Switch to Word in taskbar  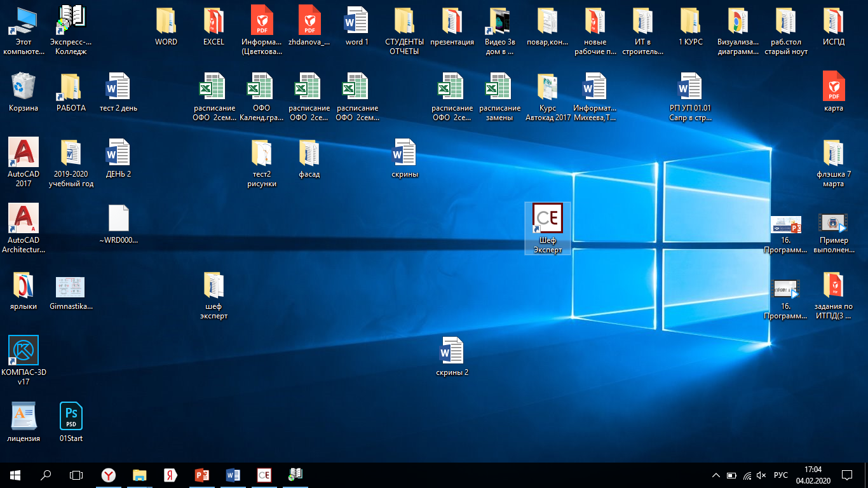pos(233,475)
